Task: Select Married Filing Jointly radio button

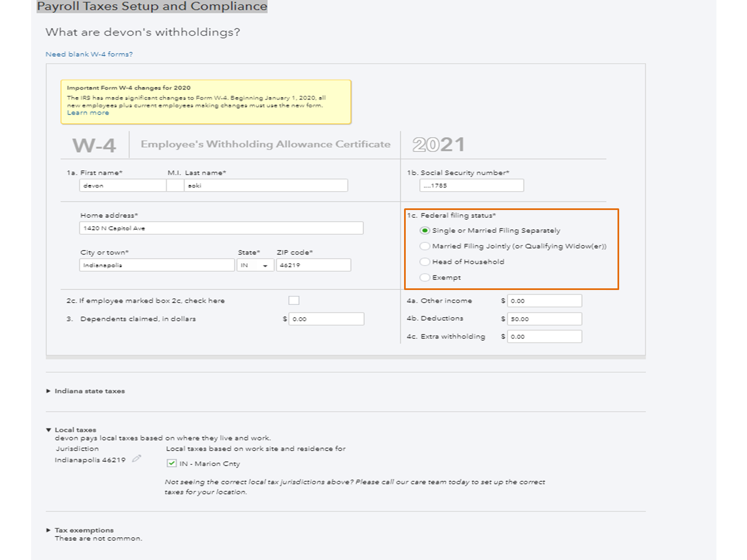Action: pyautogui.click(x=425, y=246)
